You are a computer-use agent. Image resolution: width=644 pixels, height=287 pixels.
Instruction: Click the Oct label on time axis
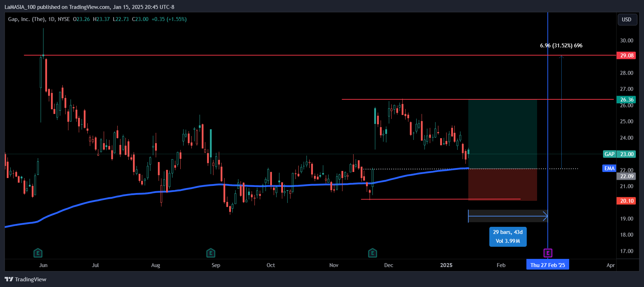271,265
